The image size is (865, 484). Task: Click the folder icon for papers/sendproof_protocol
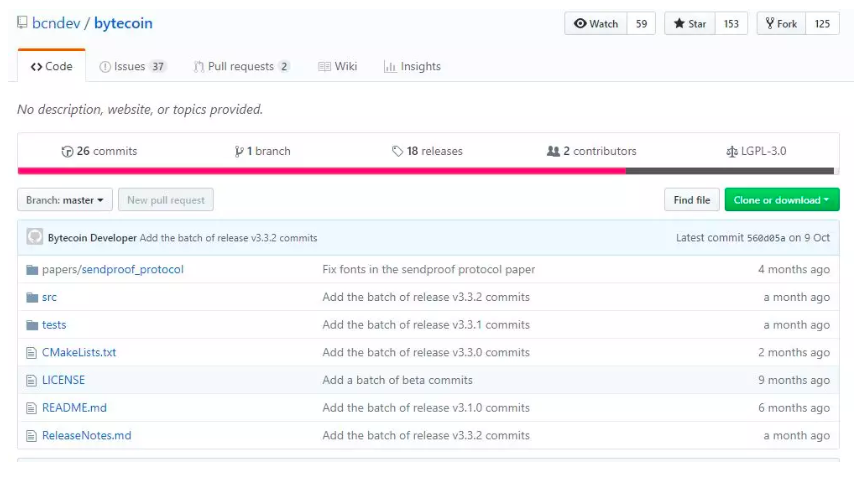point(32,270)
